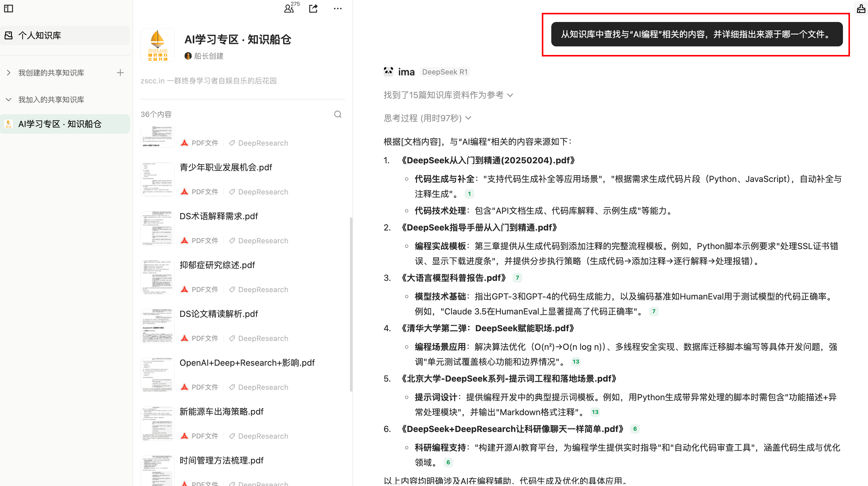Toggle the sidebar panel icon
The height and width of the screenshot is (486, 868).
(9, 9)
